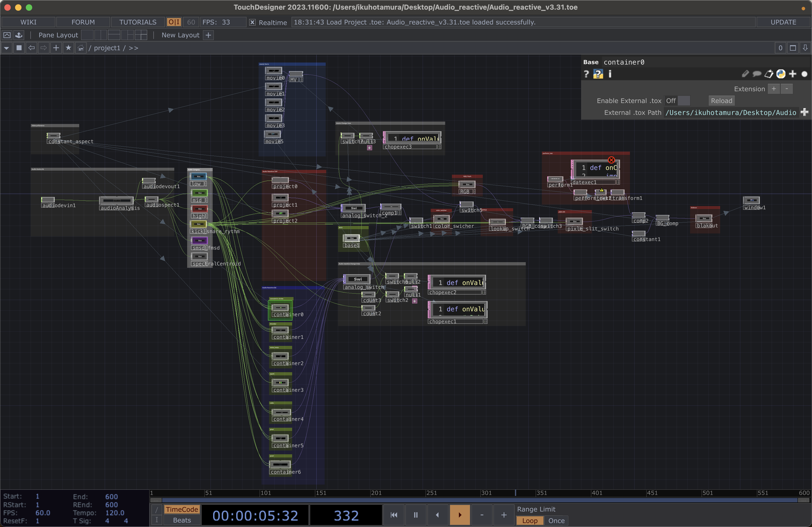Click the Tempo value 120.0

click(x=115, y=513)
